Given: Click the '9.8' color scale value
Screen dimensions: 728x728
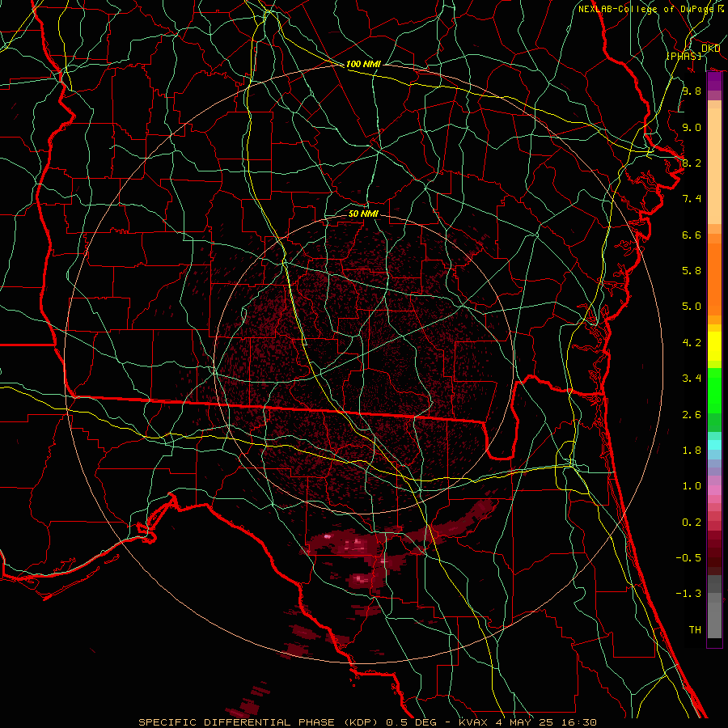Looking at the screenshot, I should point(692,91).
